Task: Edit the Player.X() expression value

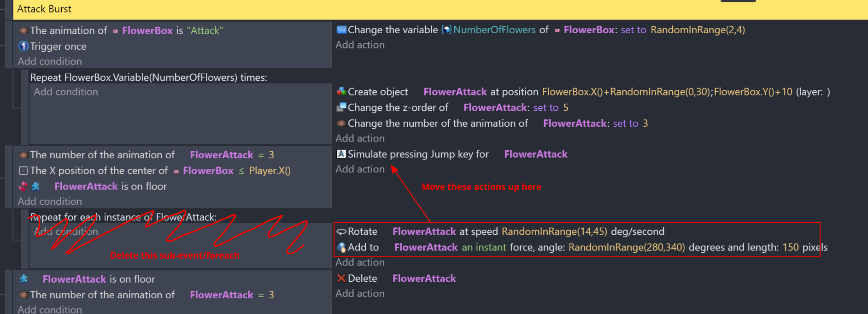Action: [270, 171]
